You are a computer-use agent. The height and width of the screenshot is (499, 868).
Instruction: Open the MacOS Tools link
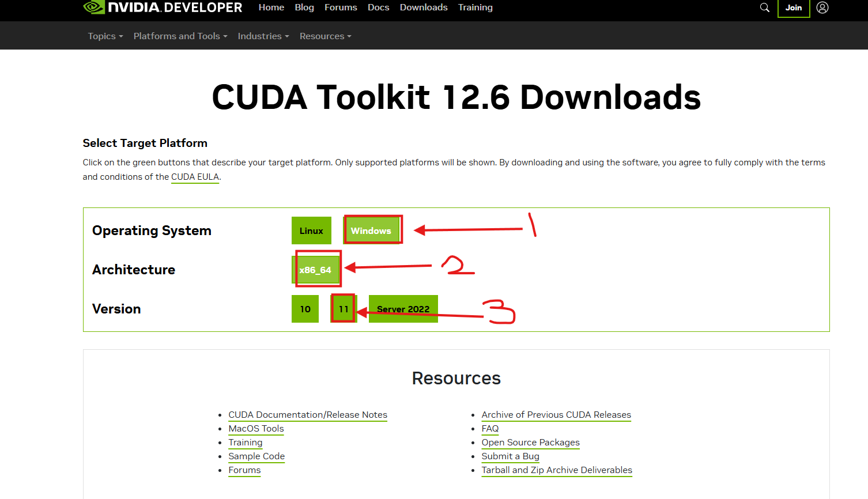click(256, 429)
